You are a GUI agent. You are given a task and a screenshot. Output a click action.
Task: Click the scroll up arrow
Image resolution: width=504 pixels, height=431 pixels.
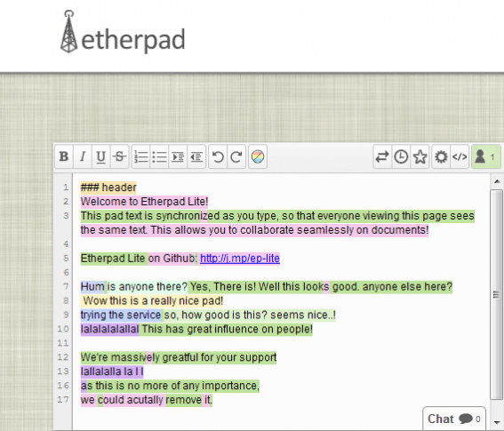[x=497, y=181]
